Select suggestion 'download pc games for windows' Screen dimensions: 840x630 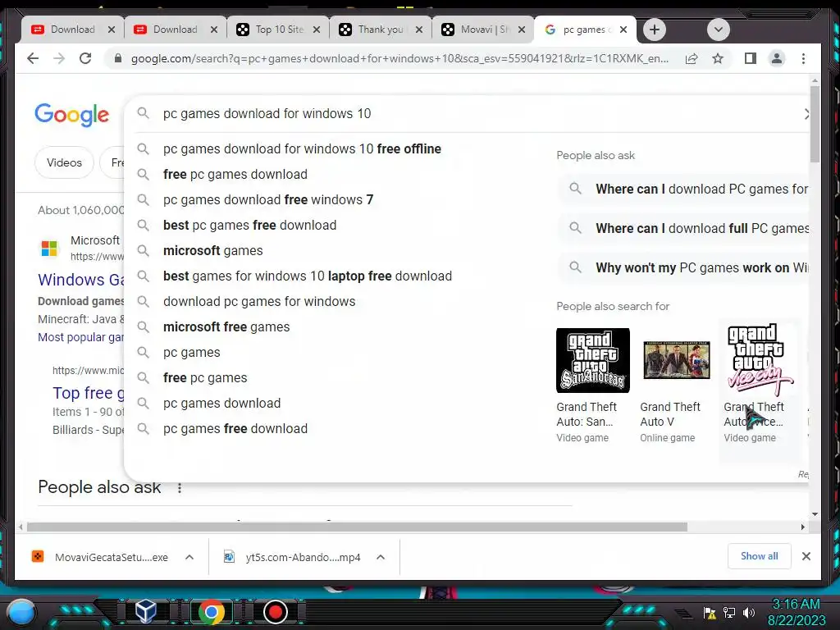coord(258,302)
